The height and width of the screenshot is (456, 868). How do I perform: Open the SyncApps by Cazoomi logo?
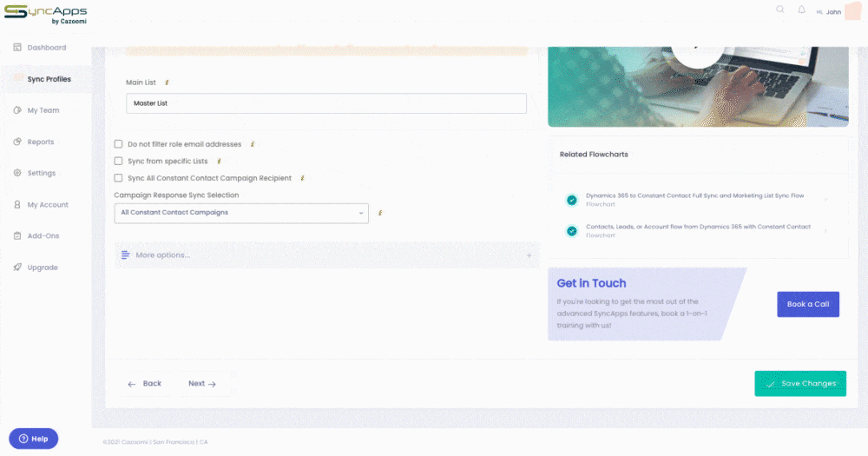pyautogui.click(x=45, y=15)
